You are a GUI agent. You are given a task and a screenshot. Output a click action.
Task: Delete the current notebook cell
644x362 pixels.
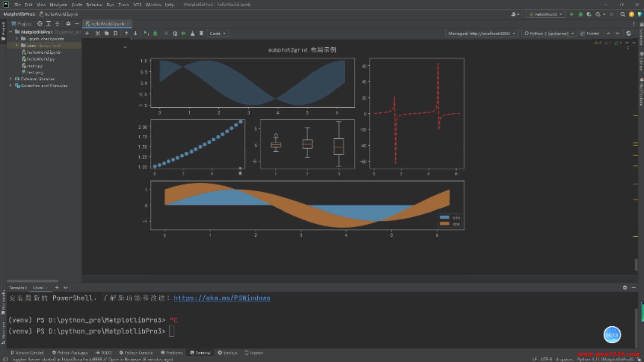(x=201, y=33)
